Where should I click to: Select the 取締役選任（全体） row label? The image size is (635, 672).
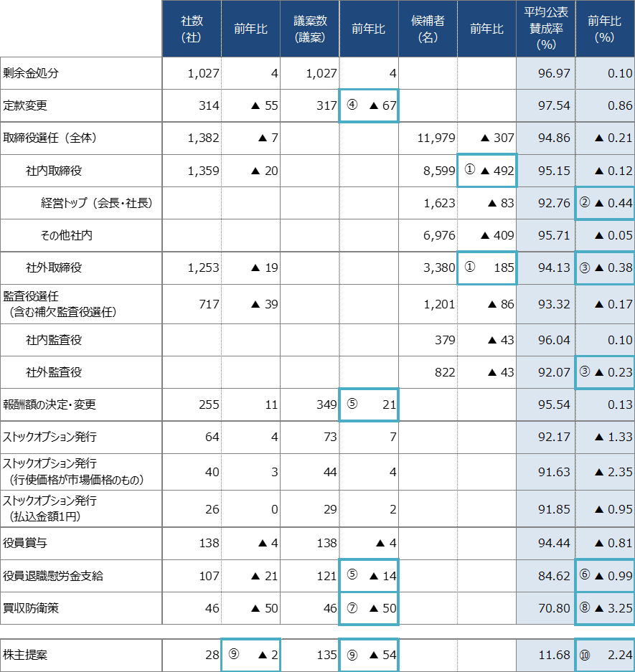[x=50, y=138]
